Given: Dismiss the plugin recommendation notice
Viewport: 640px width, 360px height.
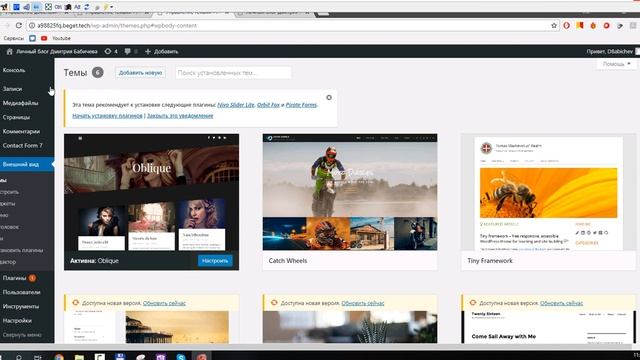Looking at the screenshot, I should click(329, 98).
